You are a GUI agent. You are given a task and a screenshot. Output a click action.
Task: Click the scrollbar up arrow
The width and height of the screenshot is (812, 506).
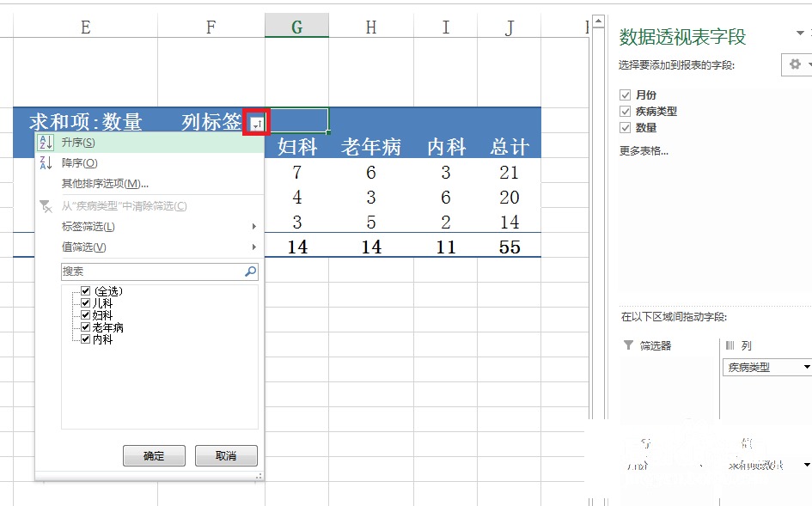click(599, 21)
